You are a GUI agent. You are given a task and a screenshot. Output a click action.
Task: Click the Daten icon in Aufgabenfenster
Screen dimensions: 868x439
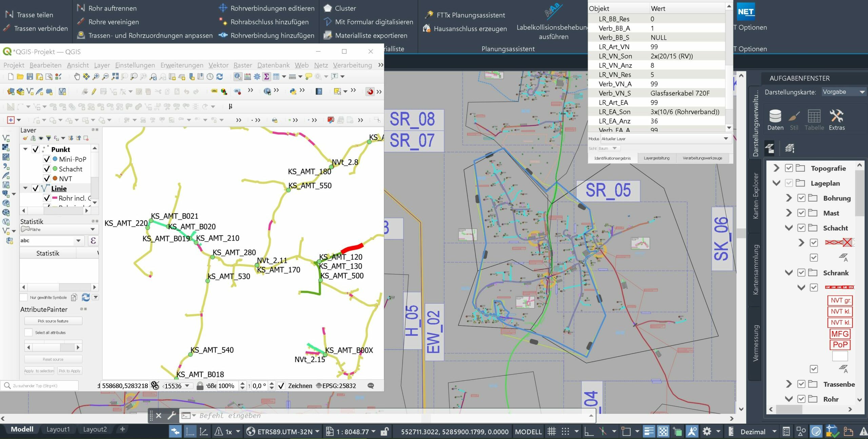775,120
